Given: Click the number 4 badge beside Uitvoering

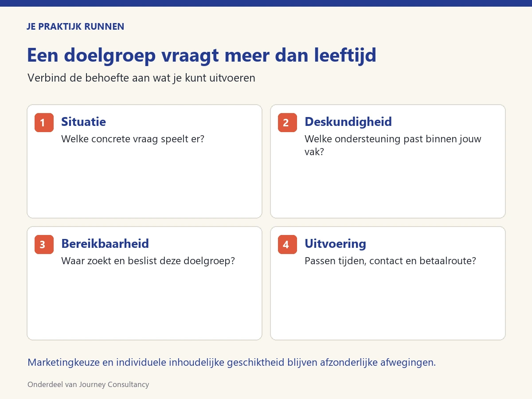Looking at the screenshot, I should tap(287, 244).
